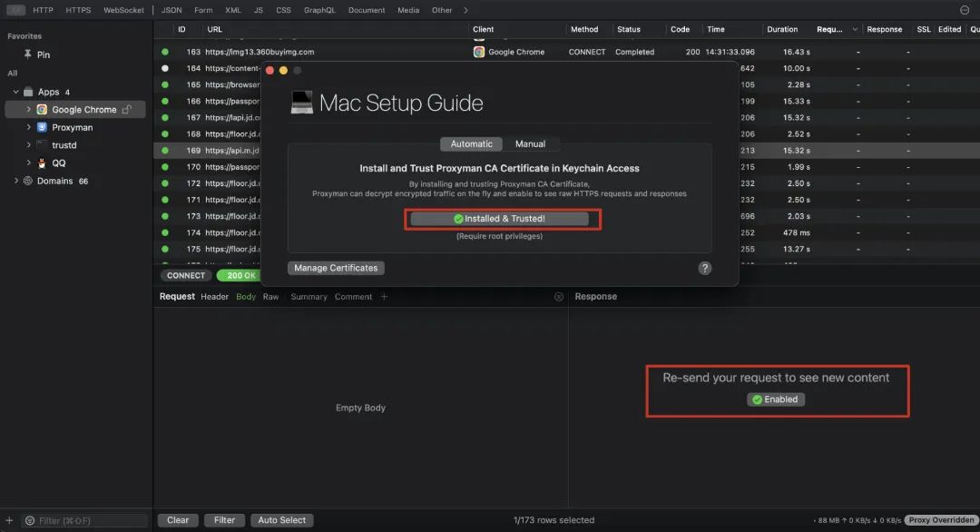Select request row 163 img13.360buyimg.com
This screenshot has height=532, width=980.
coord(566,52)
